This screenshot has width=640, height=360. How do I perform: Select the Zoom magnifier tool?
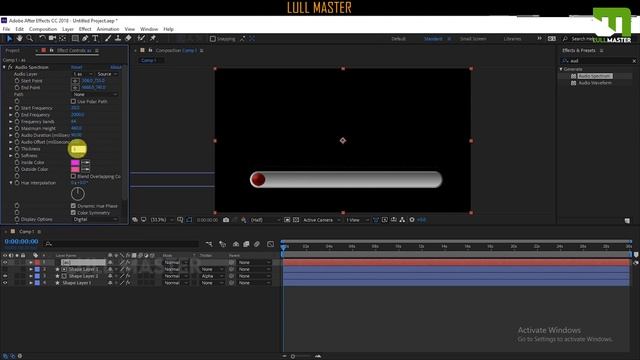tap(29, 38)
